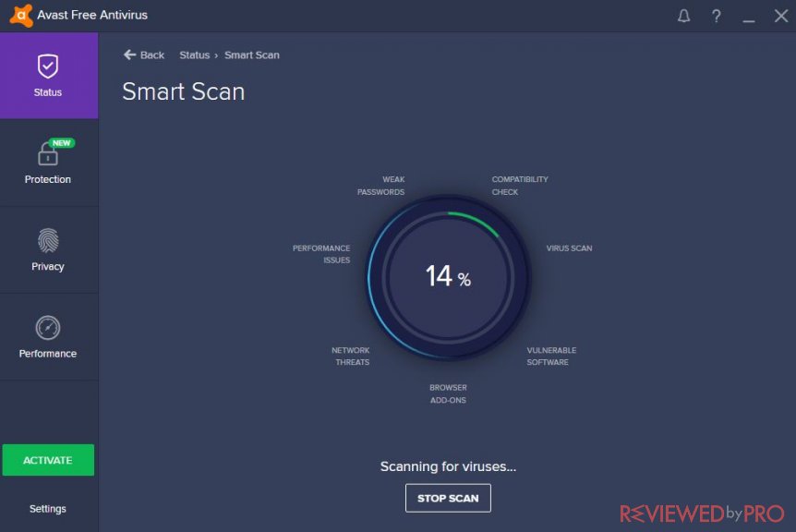Click the Smart Scan breadcrumb

(252, 54)
